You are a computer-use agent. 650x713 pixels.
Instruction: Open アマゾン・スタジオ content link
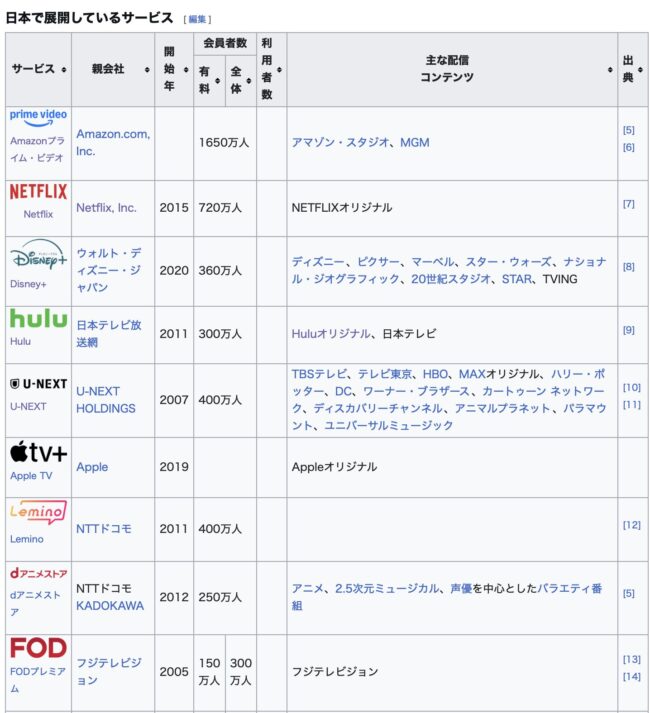pos(340,142)
